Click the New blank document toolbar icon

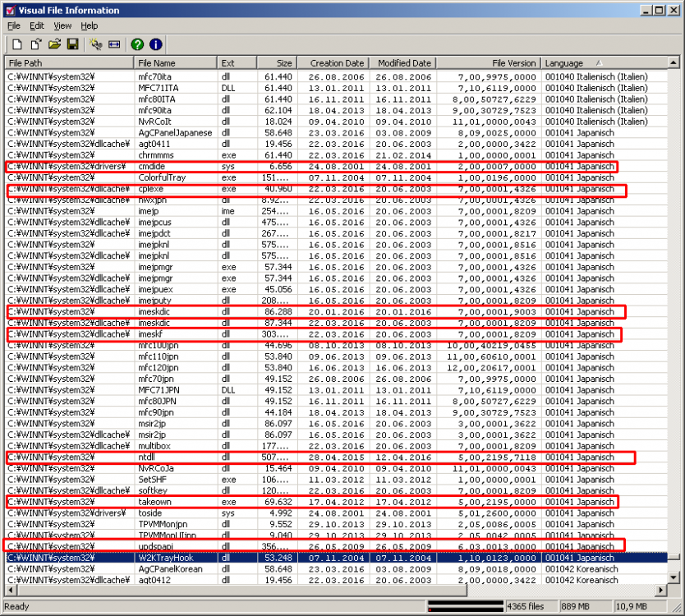click(16, 44)
